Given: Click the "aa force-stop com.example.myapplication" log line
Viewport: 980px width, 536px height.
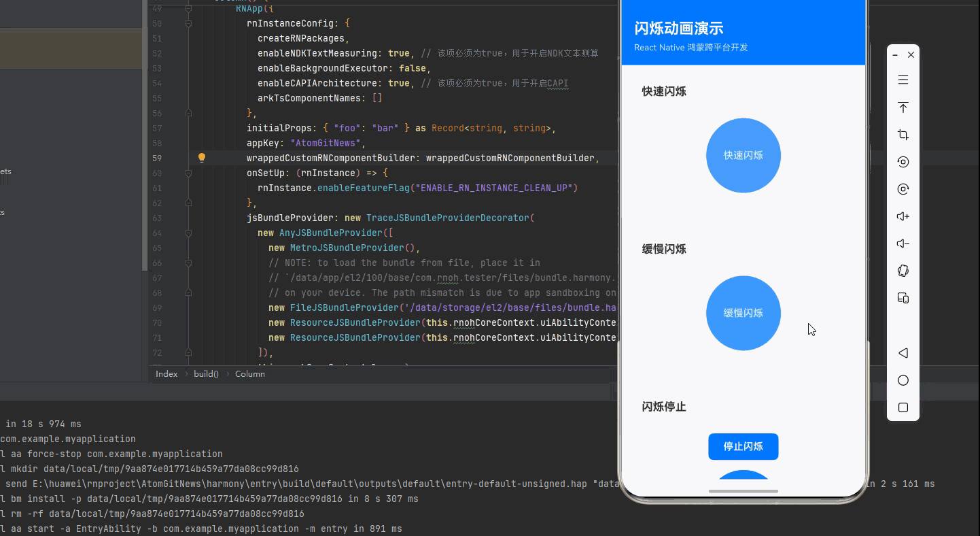Looking at the screenshot, I should click(x=111, y=454).
